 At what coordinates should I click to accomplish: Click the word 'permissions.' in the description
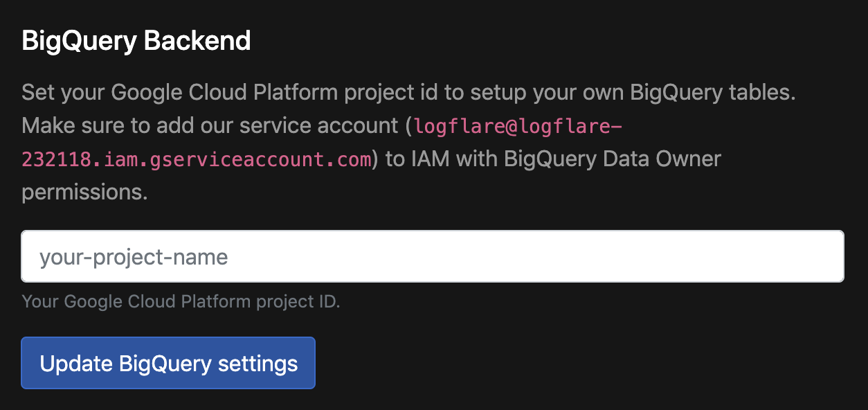point(84,192)
